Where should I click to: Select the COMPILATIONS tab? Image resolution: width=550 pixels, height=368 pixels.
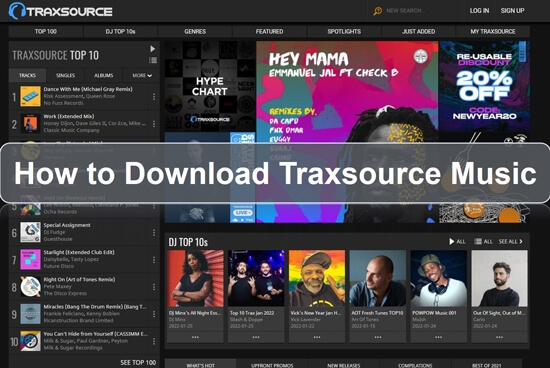tap(415, 364)
